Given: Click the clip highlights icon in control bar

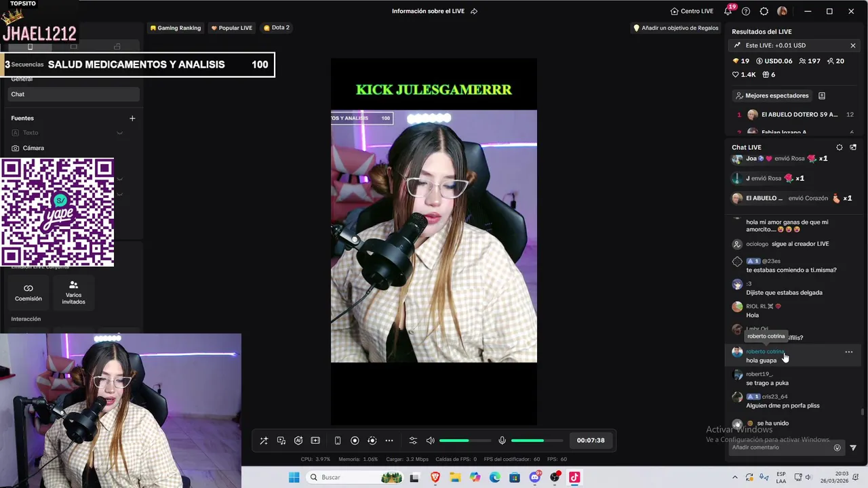Looking at the screenshot, I should pos(315,441).
